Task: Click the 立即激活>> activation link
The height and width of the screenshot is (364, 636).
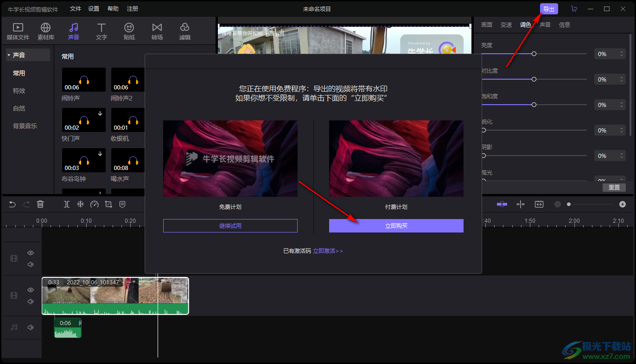Action: pyautogui.click(x=328, y=251)
